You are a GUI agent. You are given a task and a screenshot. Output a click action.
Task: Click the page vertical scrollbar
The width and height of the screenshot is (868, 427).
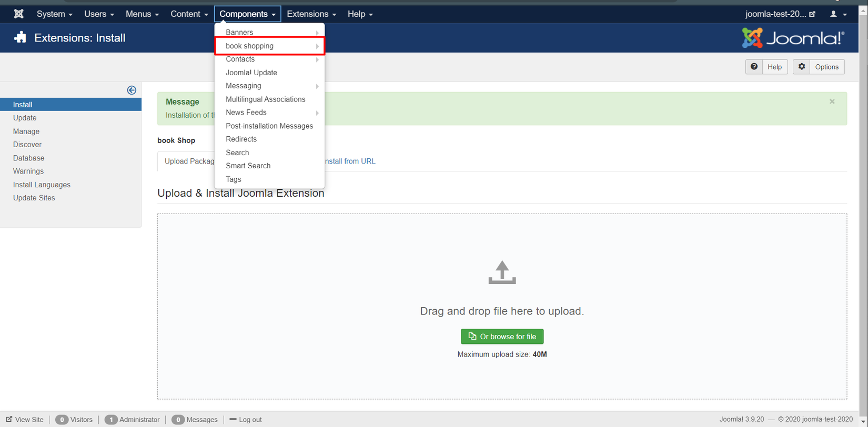864,216
